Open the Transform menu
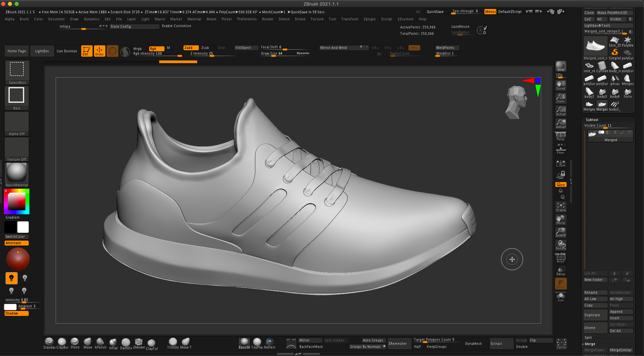Image resolution: width=644 pixels, height=356 pixels. (x=349, y=19)
